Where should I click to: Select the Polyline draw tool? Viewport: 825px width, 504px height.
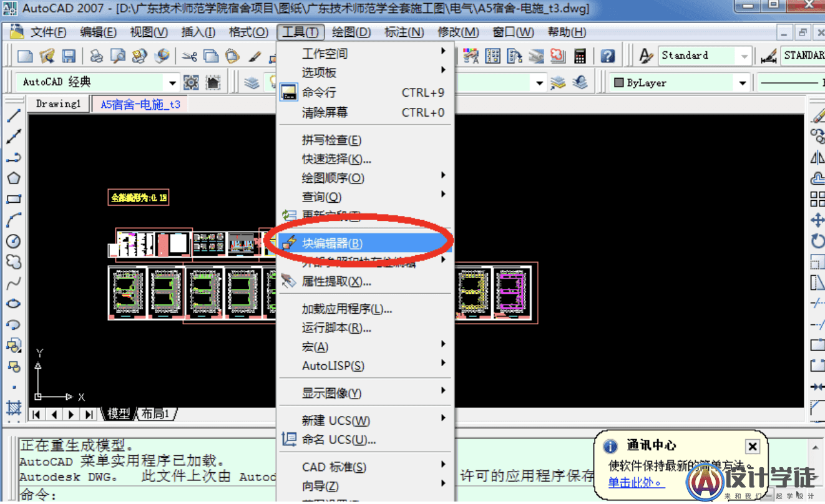coord(14,158)
